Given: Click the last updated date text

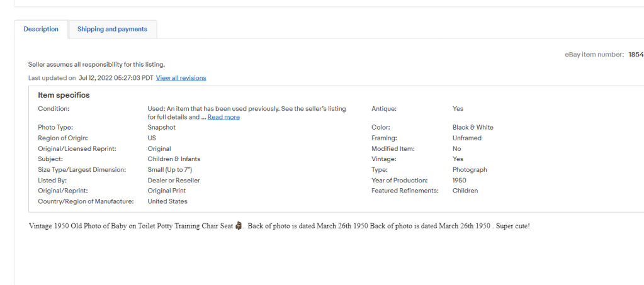Looking at the screenshot, I should [x=116, y=78].
